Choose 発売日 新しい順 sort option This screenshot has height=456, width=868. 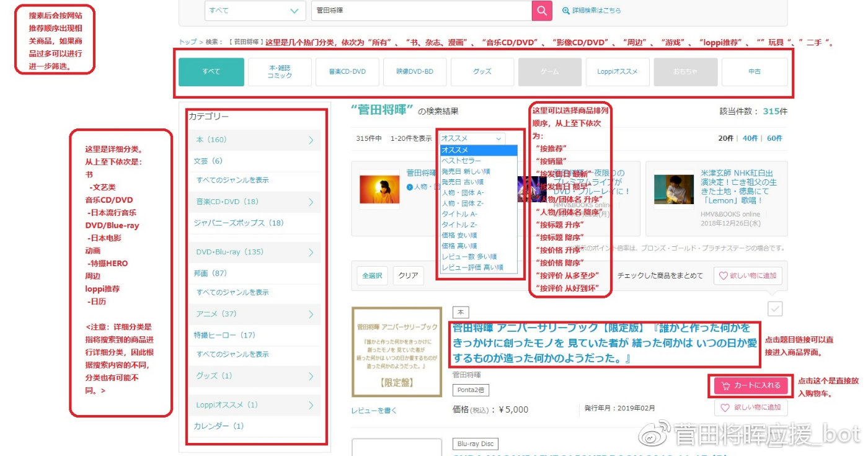pos(478,171)
